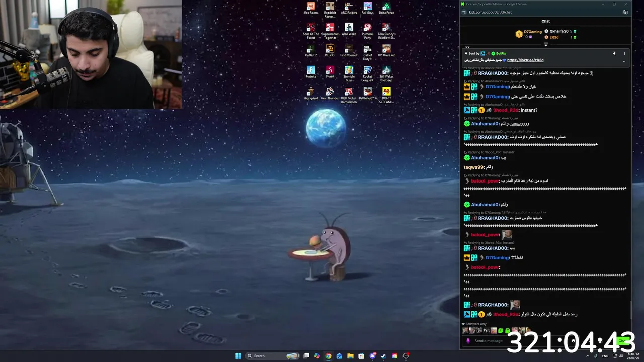This screenshot has height=362, width=644.
Task: Click username taqwa99 in chat
Action: pos(473,167)
